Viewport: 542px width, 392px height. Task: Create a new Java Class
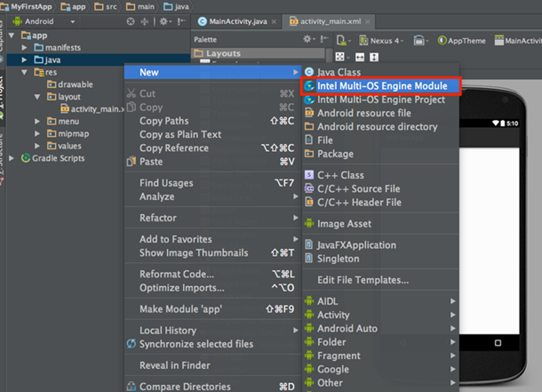pyautogui.click(x=380, y=72)
